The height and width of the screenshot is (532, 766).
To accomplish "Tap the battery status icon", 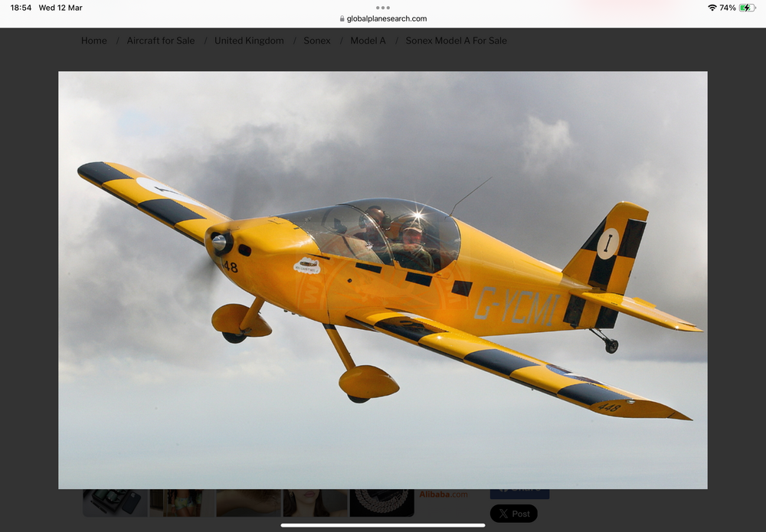I will tap(747, 8).
